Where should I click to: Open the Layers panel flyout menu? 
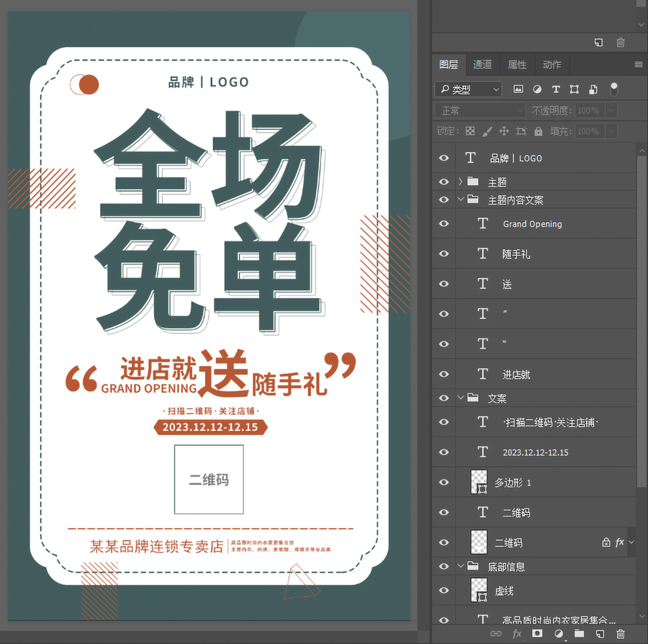(x=639, y=65)
